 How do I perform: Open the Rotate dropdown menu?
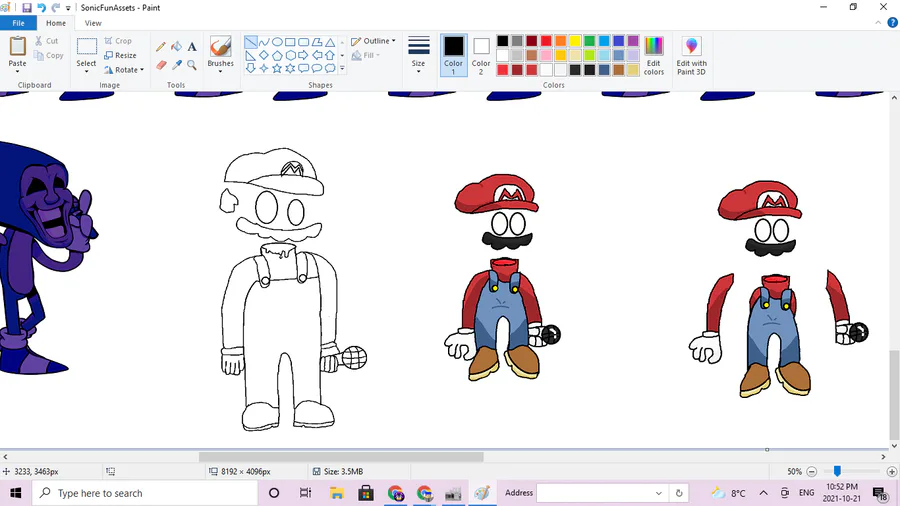(x=124, y=70)
